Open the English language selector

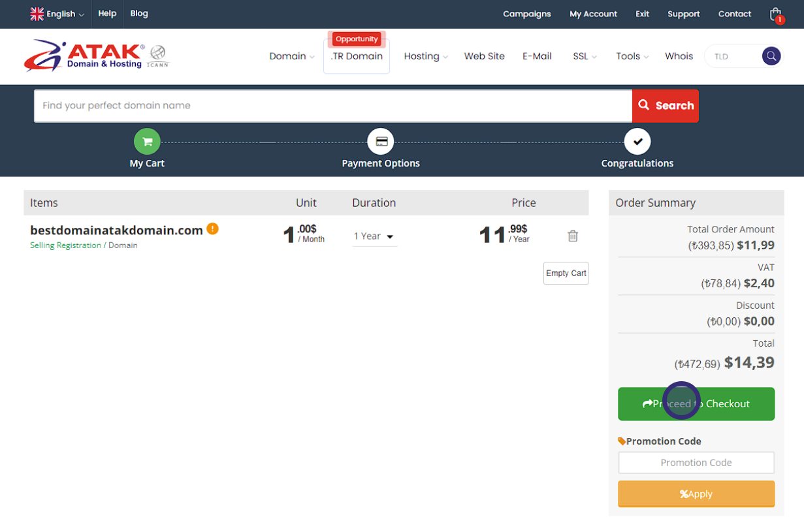pos(57,14)
